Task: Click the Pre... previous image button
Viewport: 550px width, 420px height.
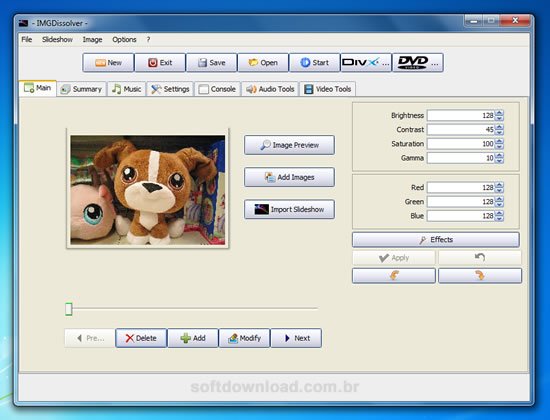Action: [x=90, y=338]
